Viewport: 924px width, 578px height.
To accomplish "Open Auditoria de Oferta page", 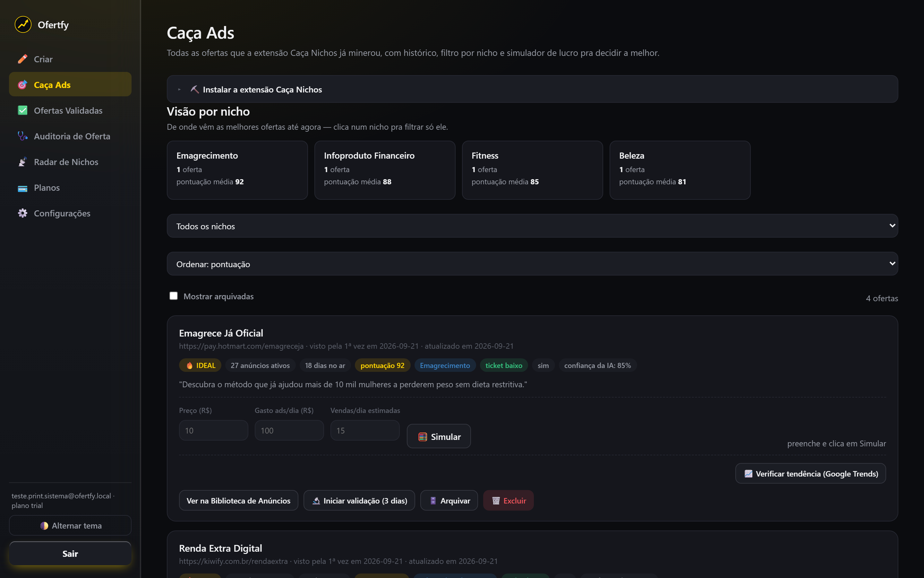I will tap(70, 136).
